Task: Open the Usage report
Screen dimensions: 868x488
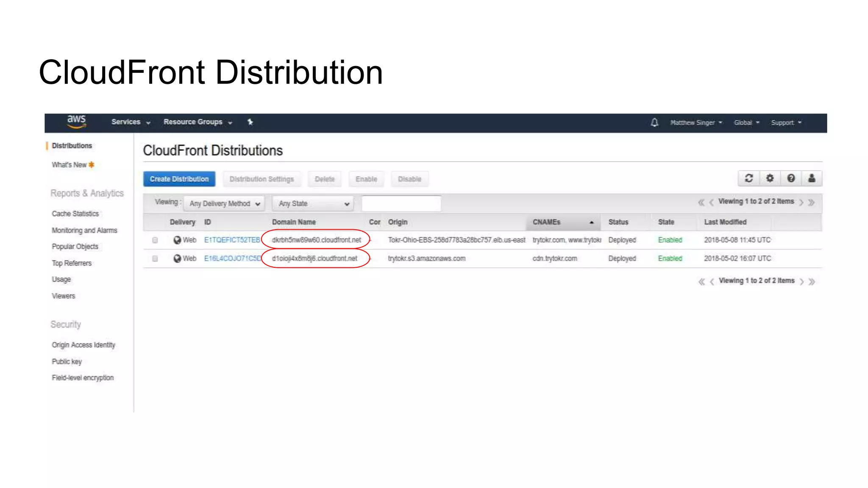Action: (61, 280)
